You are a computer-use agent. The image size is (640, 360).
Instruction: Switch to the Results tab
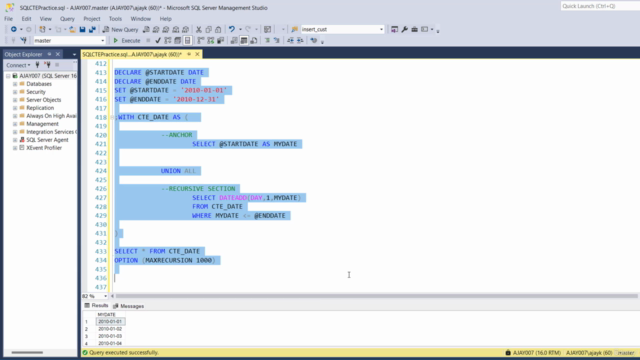coord(96,306)
